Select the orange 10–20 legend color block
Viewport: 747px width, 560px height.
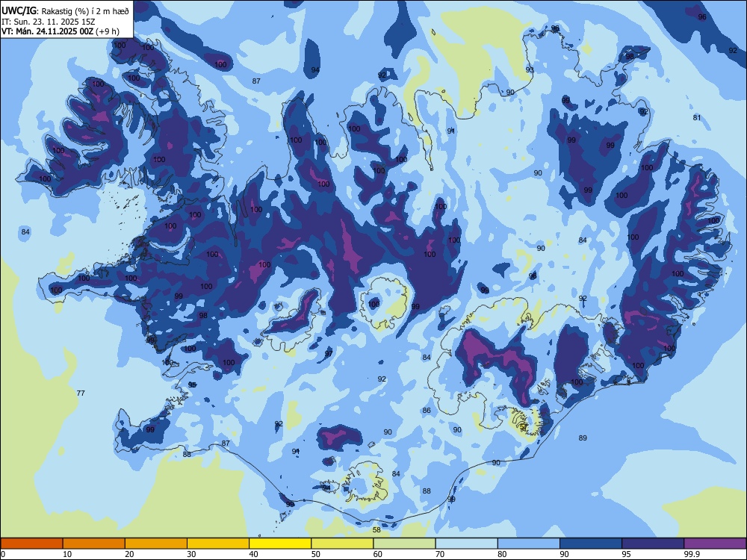94,544
